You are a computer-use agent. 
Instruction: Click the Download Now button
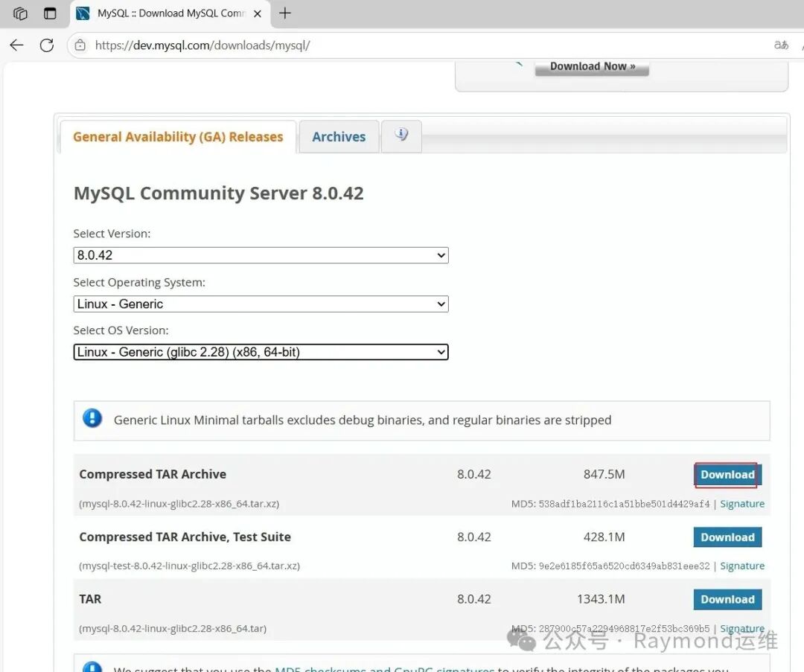[593, 67]
